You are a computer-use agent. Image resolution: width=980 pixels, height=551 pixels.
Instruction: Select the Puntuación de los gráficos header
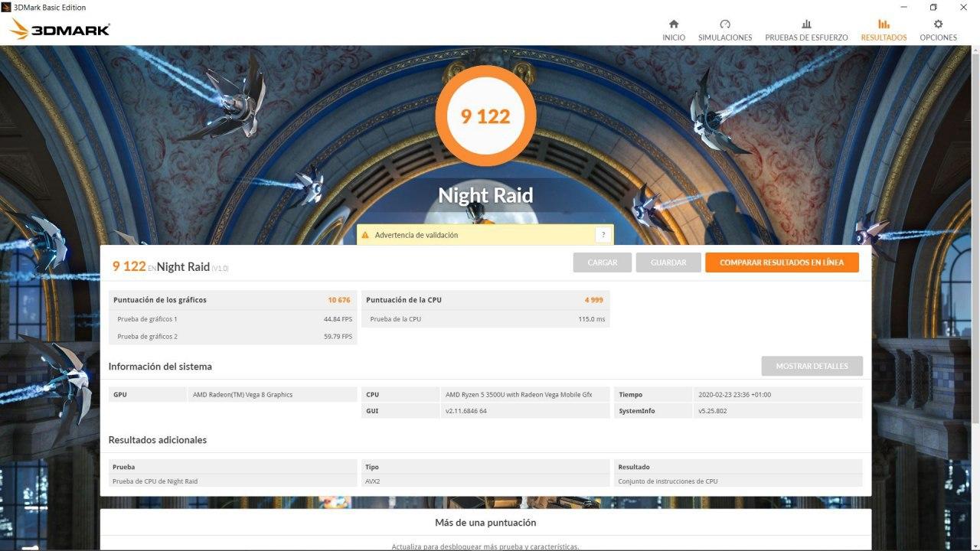tap(160, 300)
